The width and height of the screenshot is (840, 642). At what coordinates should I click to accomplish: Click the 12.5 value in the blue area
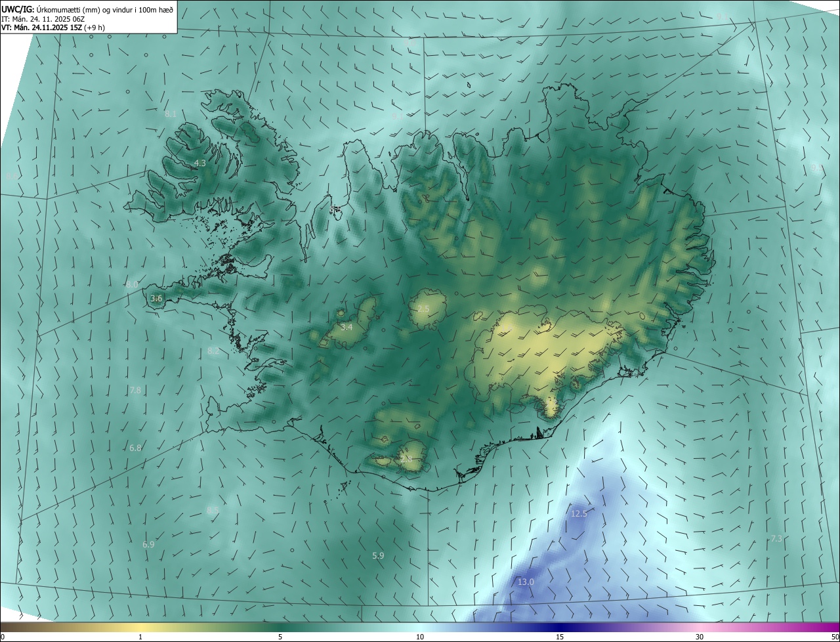pos(579,513)
